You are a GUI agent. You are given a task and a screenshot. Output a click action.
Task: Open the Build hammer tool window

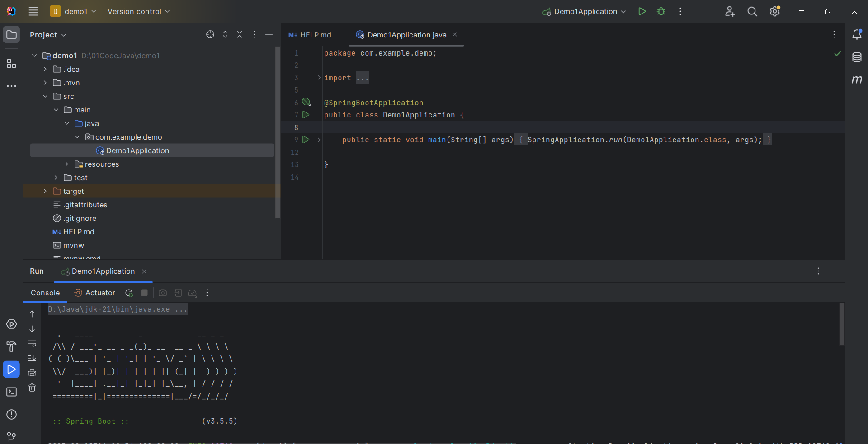[x=11, y=346]
